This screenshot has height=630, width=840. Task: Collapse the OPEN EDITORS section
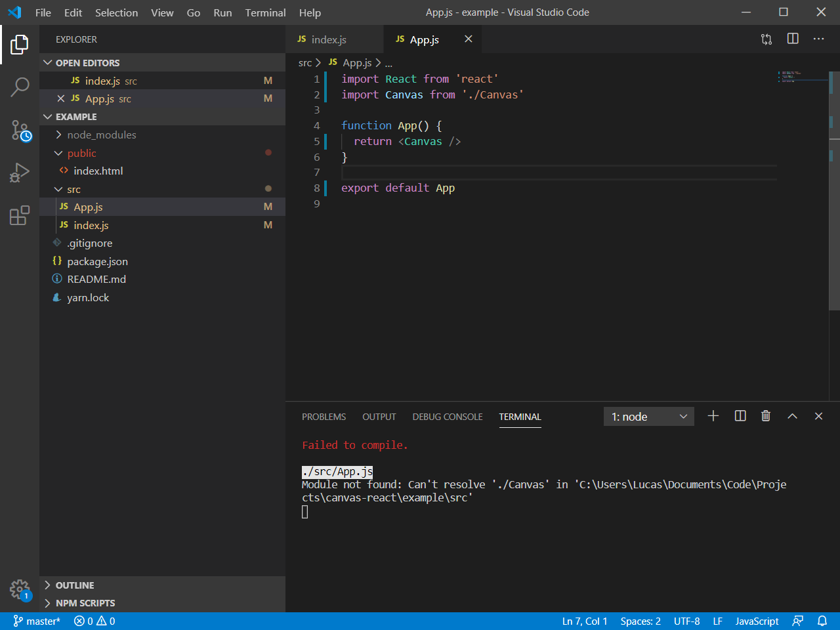[47, 62]
